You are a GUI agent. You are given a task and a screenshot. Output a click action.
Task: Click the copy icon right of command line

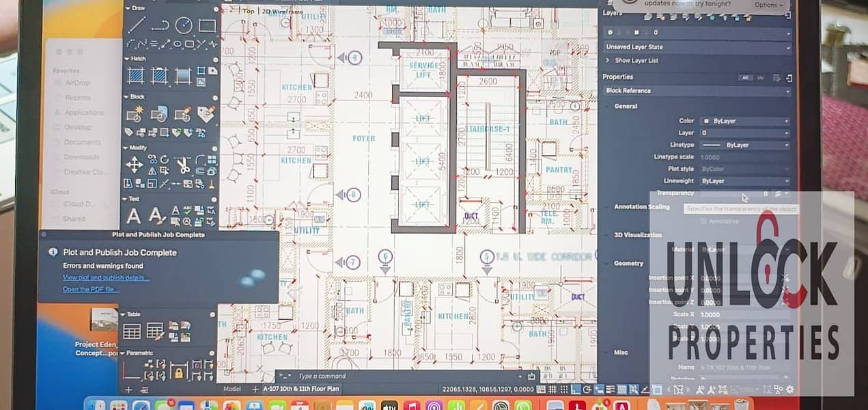532,376
